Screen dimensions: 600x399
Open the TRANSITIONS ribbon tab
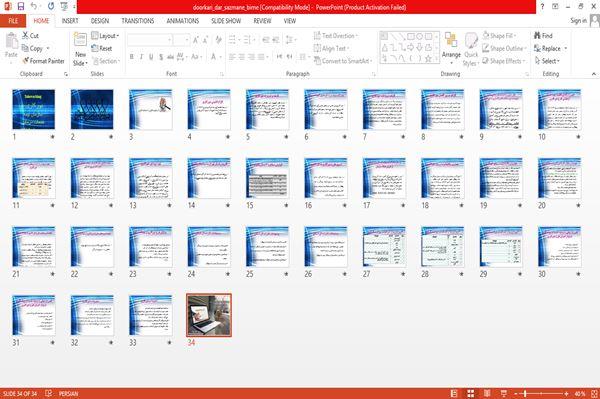138,21
